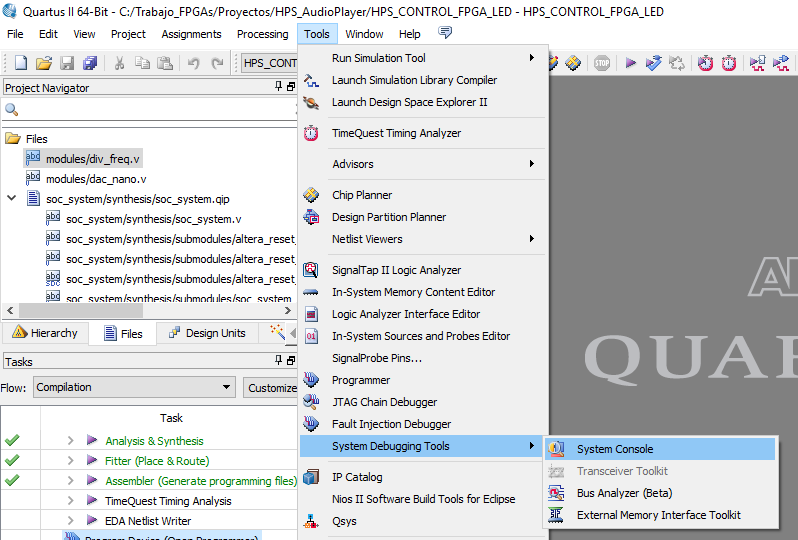Expand the TimeQuest Timing Analysis task

tap(71, 501)
